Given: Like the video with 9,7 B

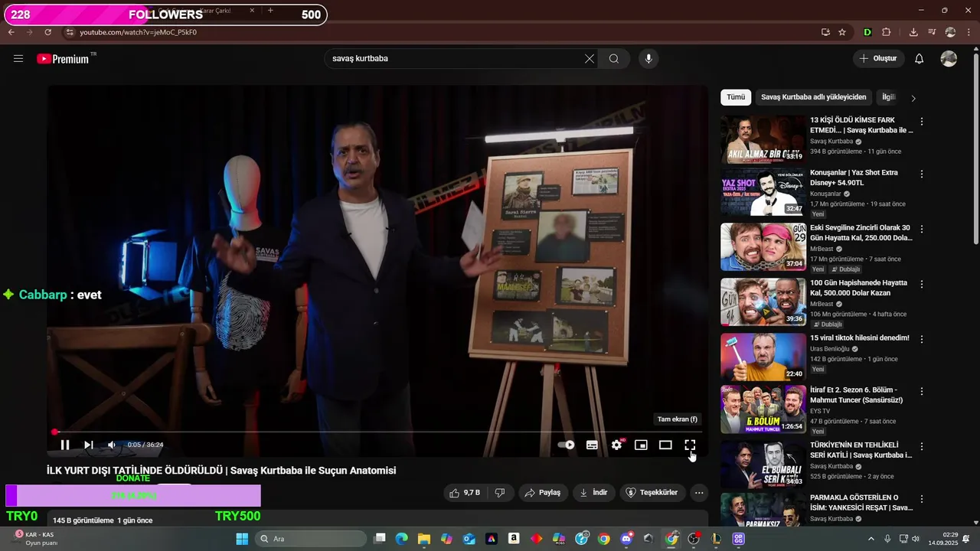Looking at the screenshot, I should (465, 493).
